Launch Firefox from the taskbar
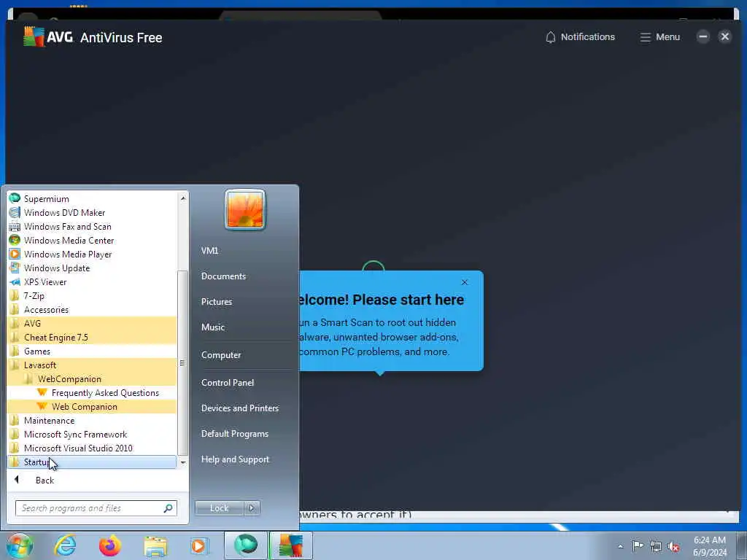This screenshot has height=560, width=747. click(x=109, y=545)
